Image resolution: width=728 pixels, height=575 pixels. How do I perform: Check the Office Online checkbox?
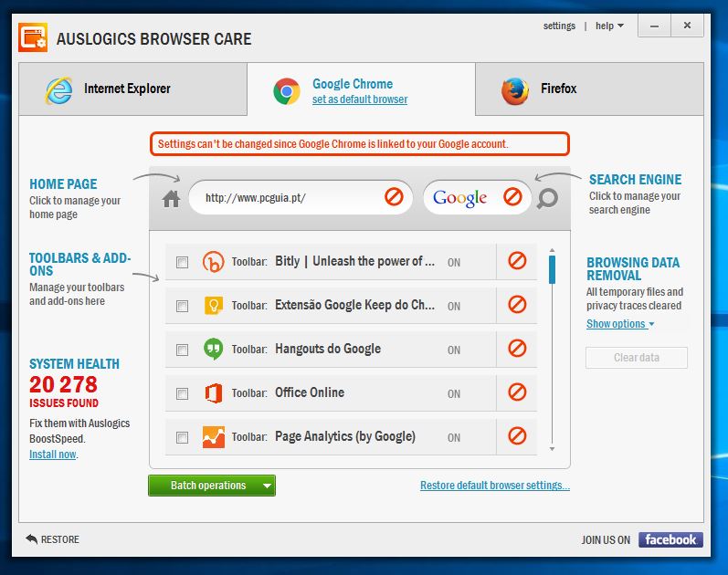pyautogui.click(x=182, y=394)
